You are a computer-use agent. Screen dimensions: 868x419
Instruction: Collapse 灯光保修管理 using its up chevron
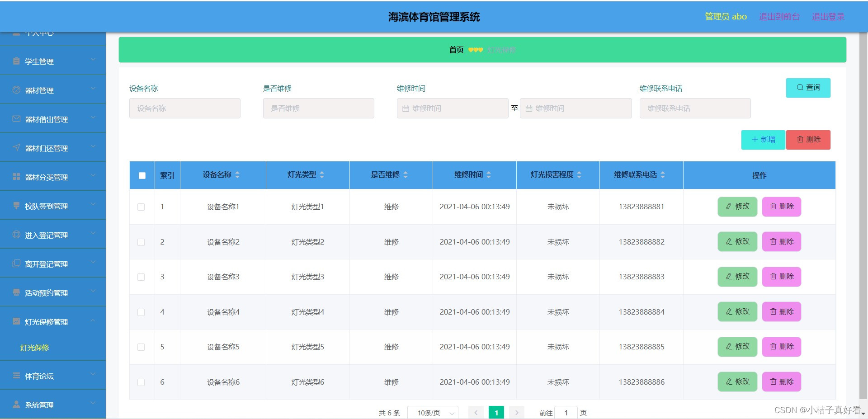click(x=93, y=320)
